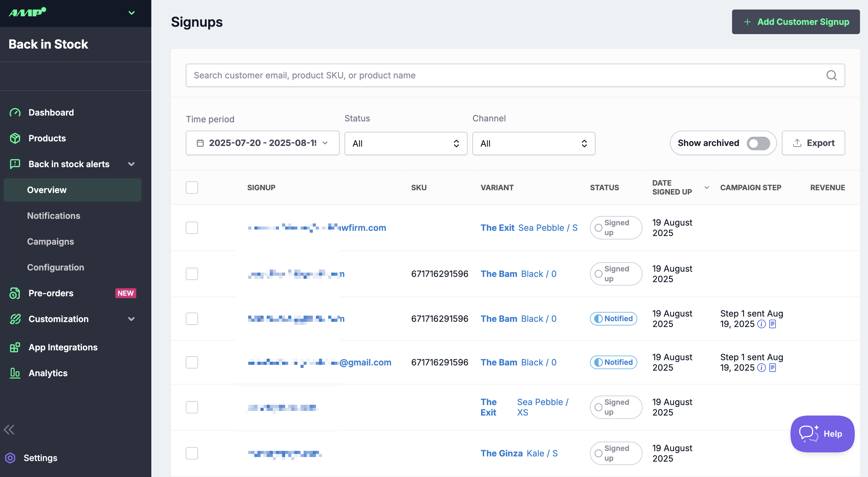Click the info icon in the first Notified row's campaign step

[x=761, y=324]
